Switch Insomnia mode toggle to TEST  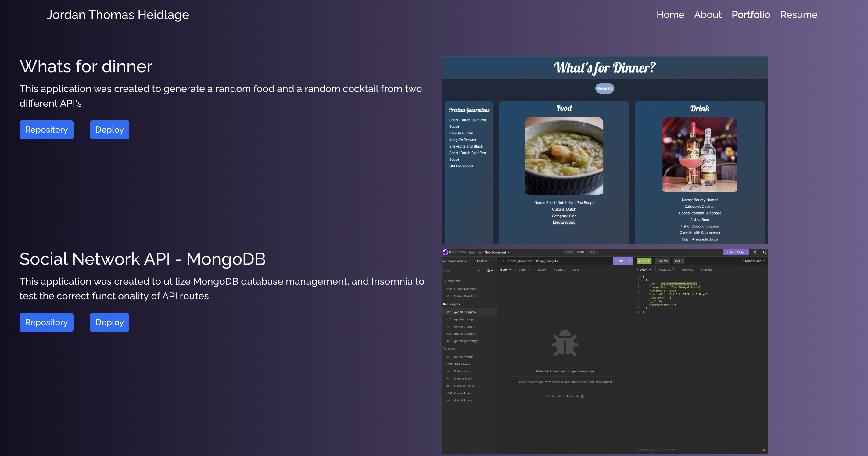pyautogui.click(x=592, y=252)
